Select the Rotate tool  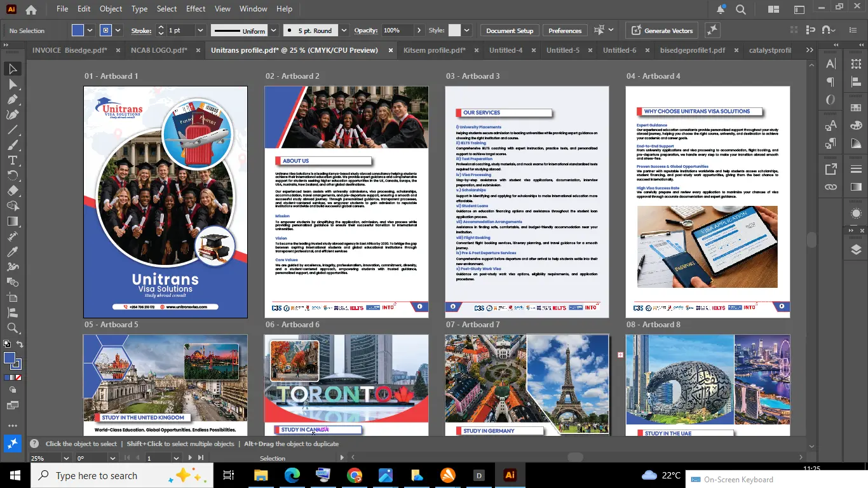13,175
